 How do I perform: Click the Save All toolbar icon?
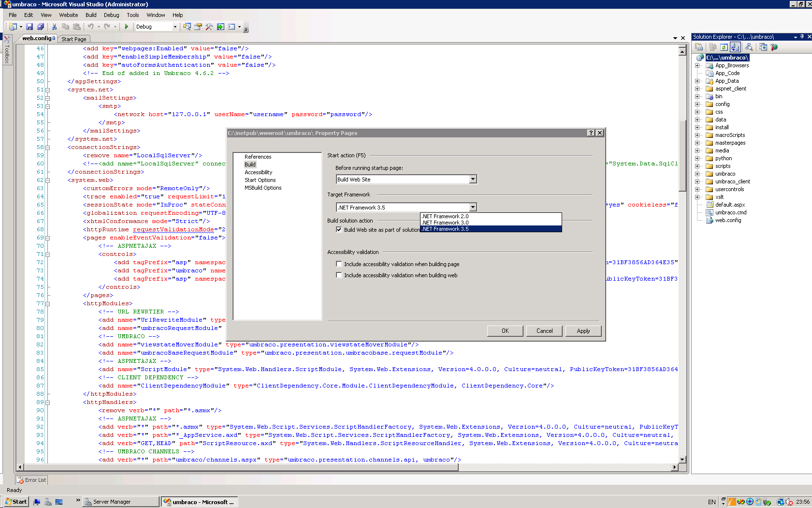coord(41,27)
